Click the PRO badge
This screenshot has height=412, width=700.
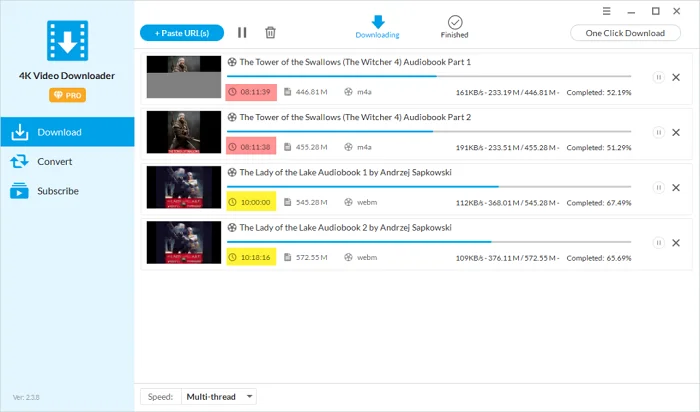(x=67, y=95)
